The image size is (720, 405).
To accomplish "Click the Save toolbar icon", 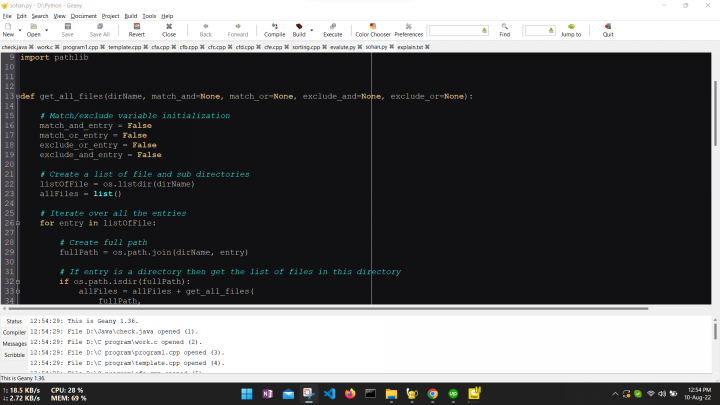I will [68, 30].
